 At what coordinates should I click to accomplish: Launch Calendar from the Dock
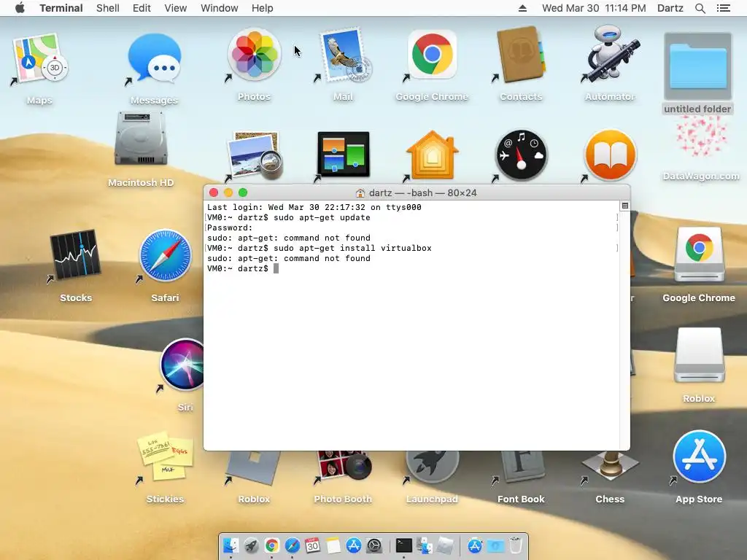click(312, 545)
